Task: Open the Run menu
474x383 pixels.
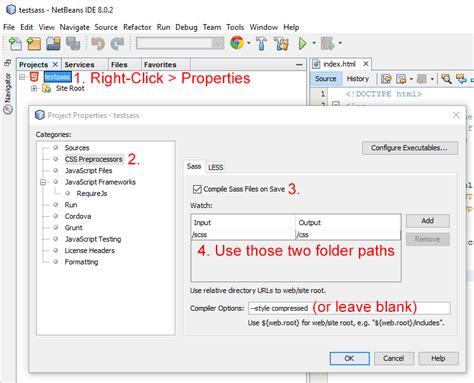Action: click(x=163, y=27)
